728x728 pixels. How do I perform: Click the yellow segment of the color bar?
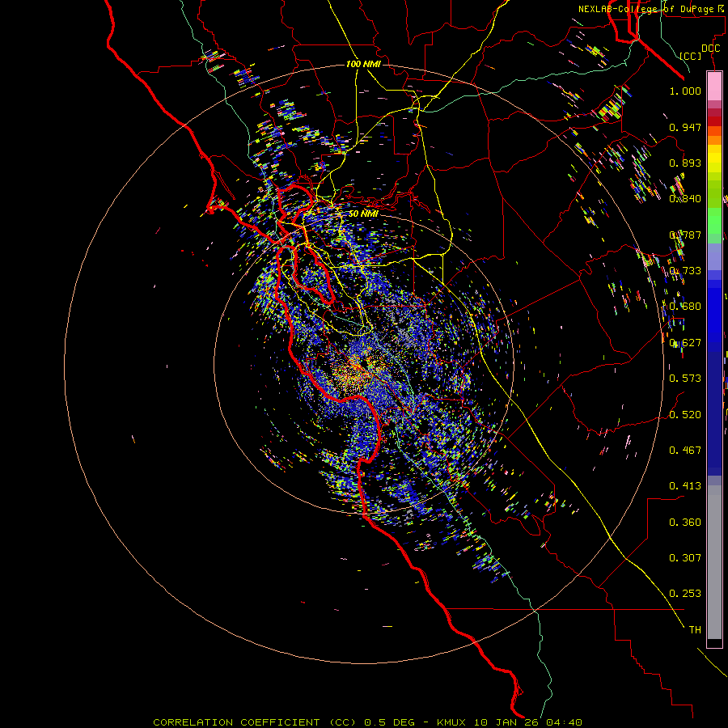pos(714,159)
